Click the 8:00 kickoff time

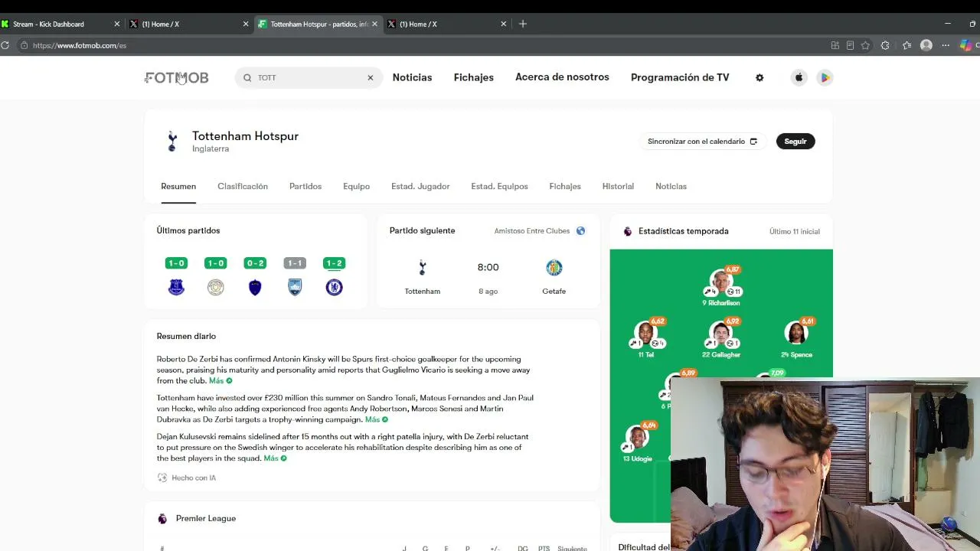tap(488, 267)
